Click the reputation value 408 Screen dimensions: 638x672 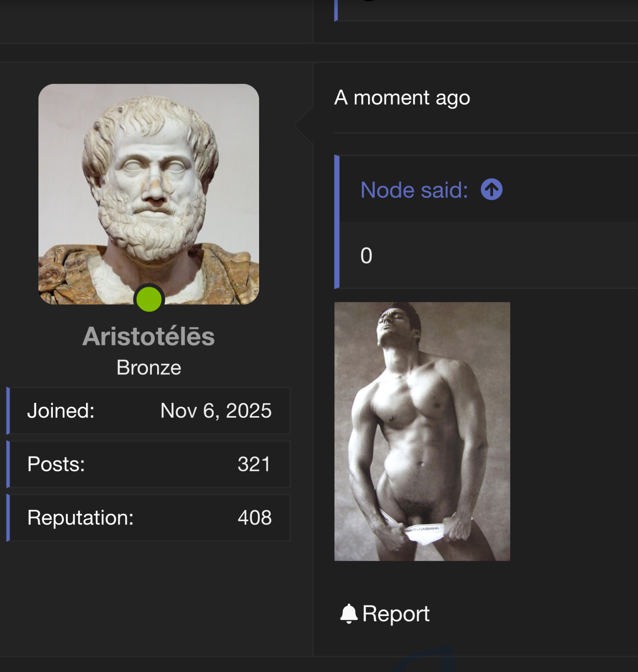pyautogui.click(x=254, y=518)
